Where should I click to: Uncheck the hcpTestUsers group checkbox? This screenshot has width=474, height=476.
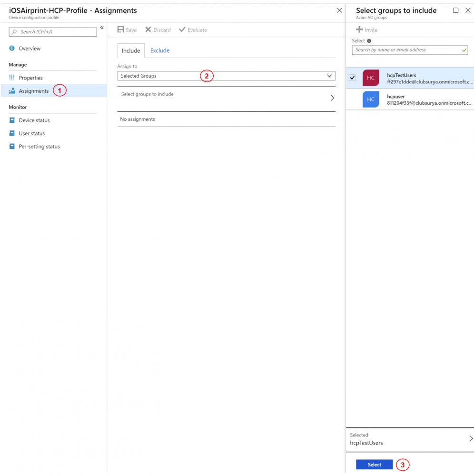click(x=353, y=78)
